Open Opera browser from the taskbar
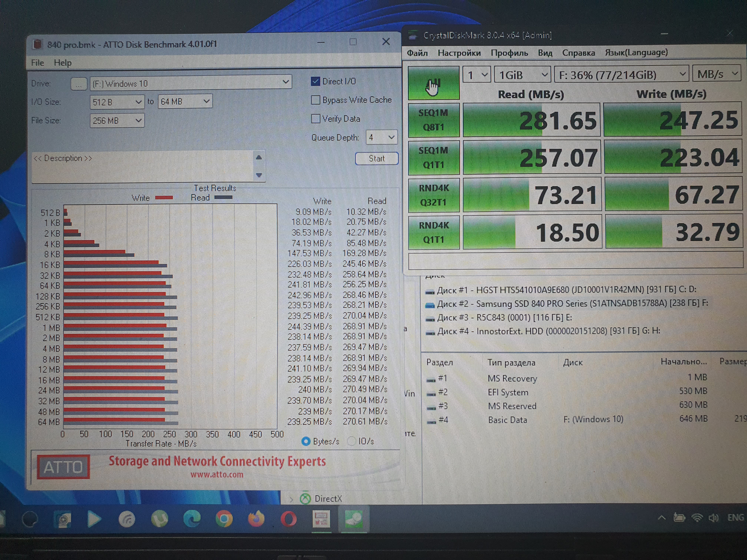The width and height of the screenshot is (747, 560). click(x=289, y=519)
